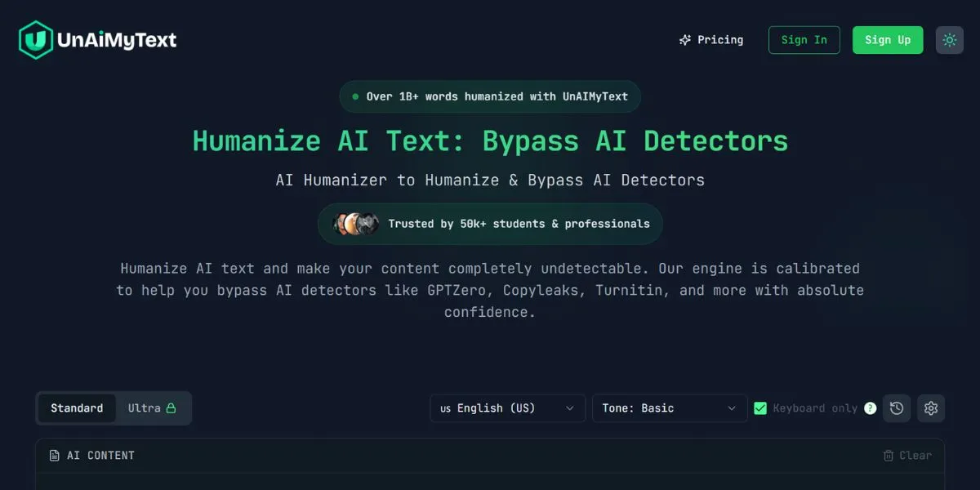Viewport: 980px width, 490px height.
Task: Click the trusted-by users avatar thumbnails
Action: (x=357, y=223)
